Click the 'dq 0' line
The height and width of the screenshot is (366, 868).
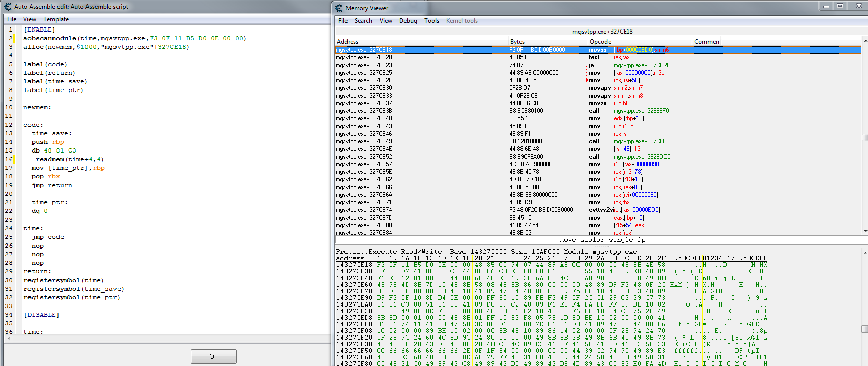tap(40, 211)
